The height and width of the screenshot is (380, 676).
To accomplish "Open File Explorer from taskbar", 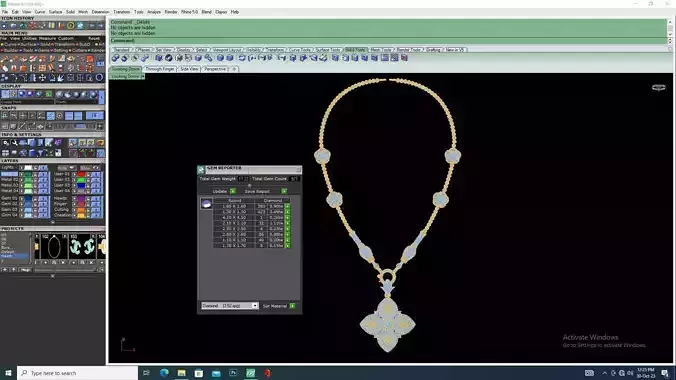I will pyautogui.click(x=182, y=373).
